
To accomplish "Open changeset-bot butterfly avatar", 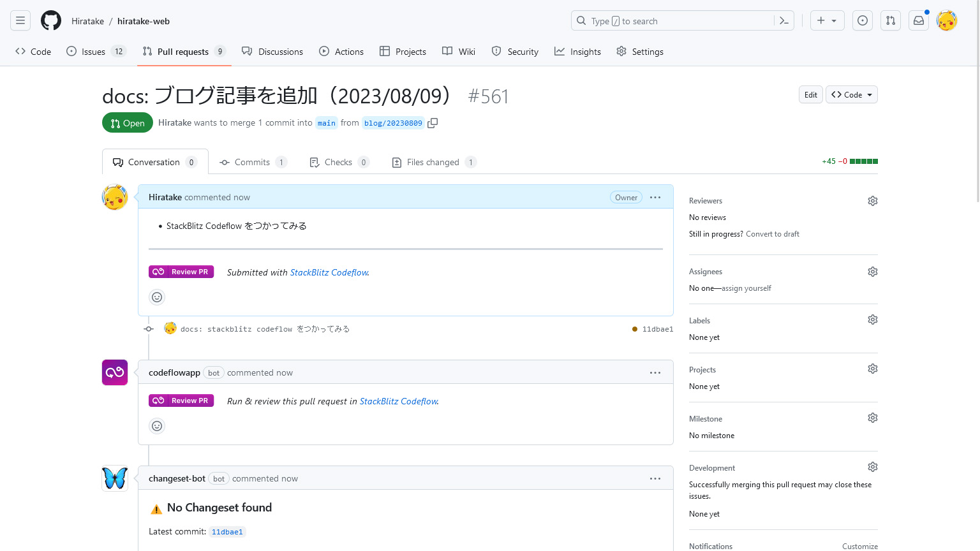I will pyautogui.click(x=115, y=478).
